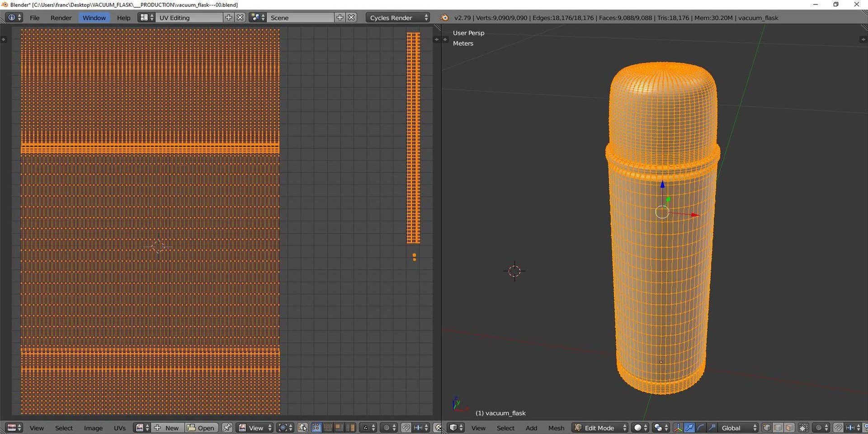Open the Edit Mode dropdown
Screen dimensions: 868x434
pyautogui.click(x=600, y=428)
